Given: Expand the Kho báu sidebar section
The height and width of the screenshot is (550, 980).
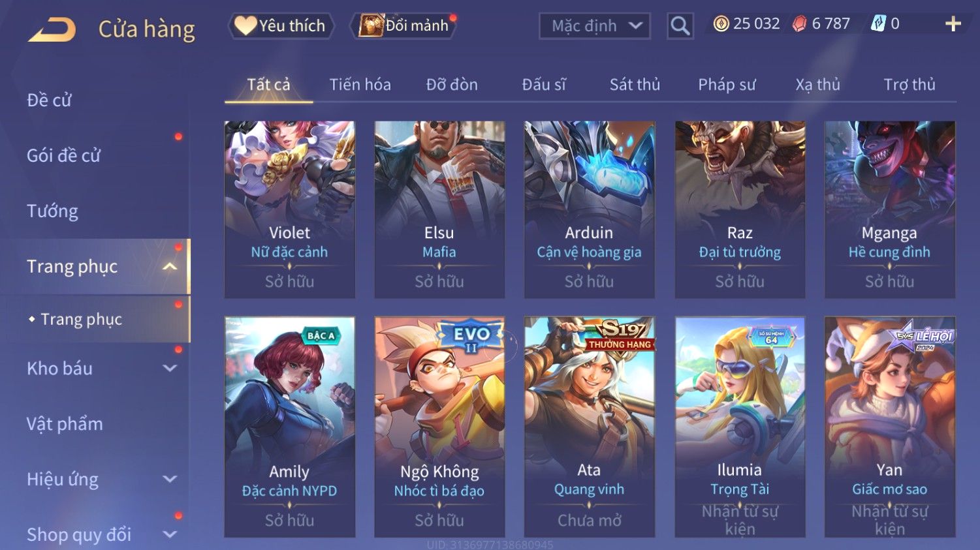Looking at the screenshot, I should [x=170, y=368].
